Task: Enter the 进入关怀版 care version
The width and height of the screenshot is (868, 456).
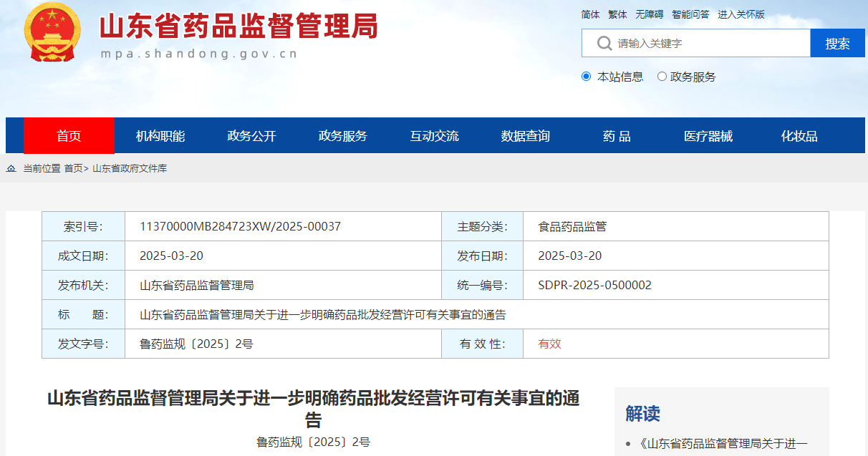Action: [x=741, y=14]
